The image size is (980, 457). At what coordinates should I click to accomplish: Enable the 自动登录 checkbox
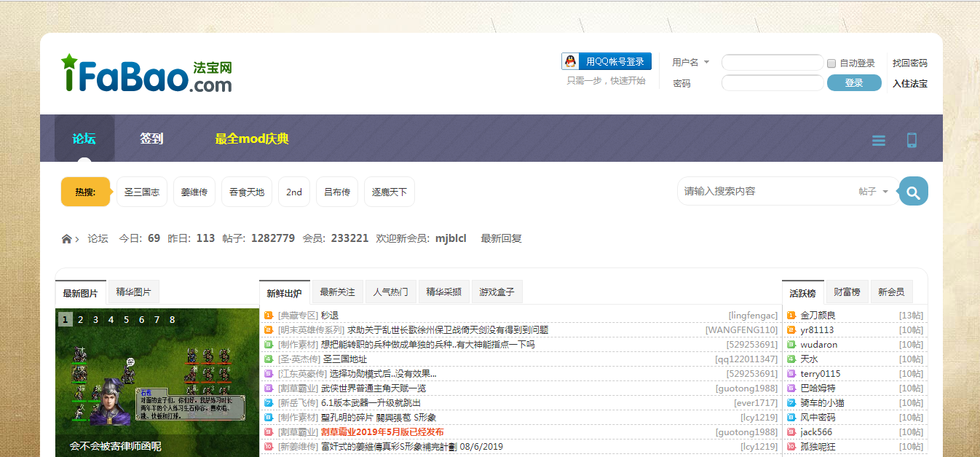831,63
